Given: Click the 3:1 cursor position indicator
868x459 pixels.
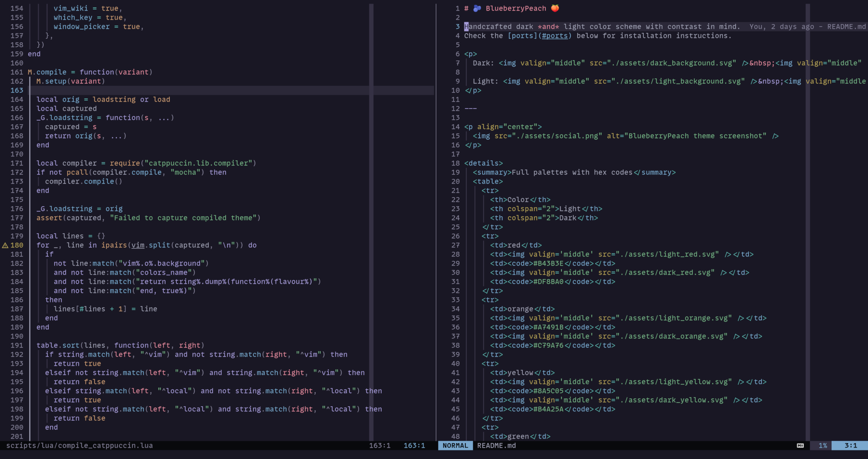Looking at the screenshot, I should coord(851,446).
